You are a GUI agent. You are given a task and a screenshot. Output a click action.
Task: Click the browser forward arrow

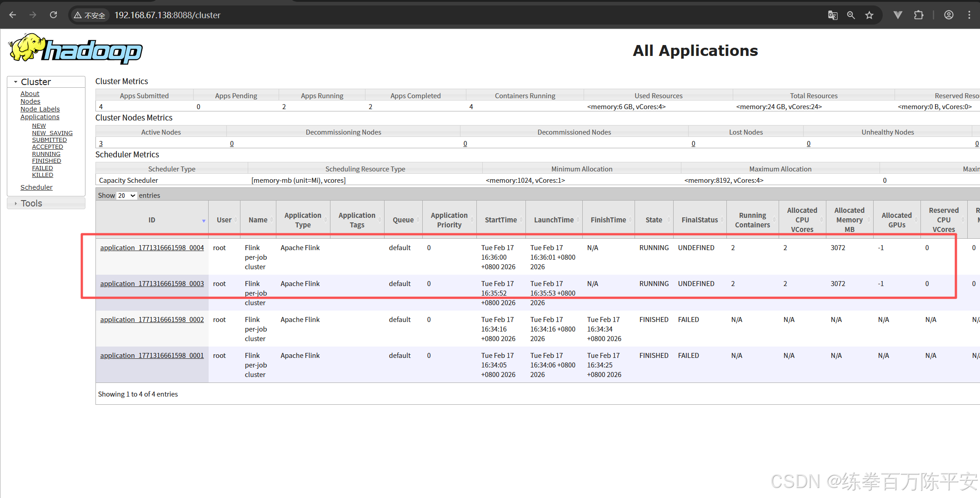tap(33, 15)
